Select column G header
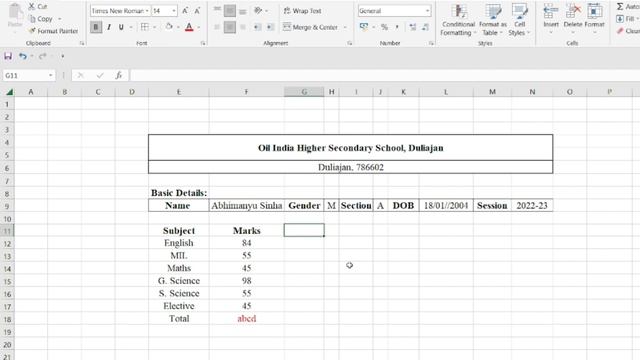This screenshot has height=360, width=640. tap(304, 92)
